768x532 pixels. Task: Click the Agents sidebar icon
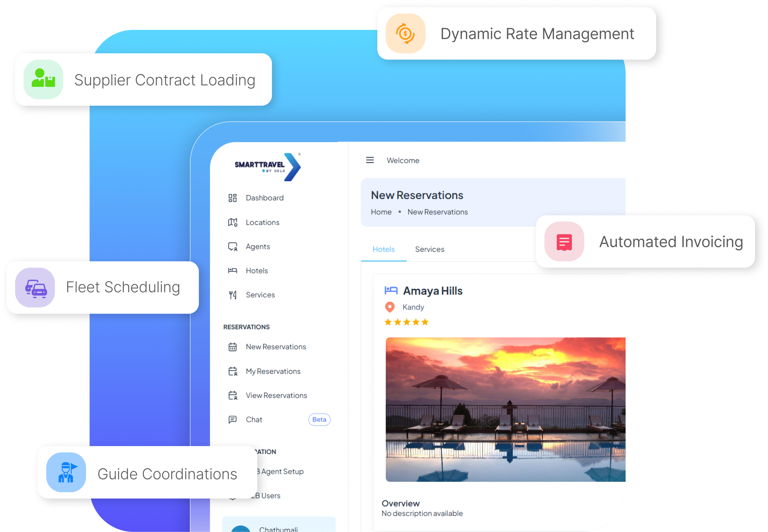point(233,246)
